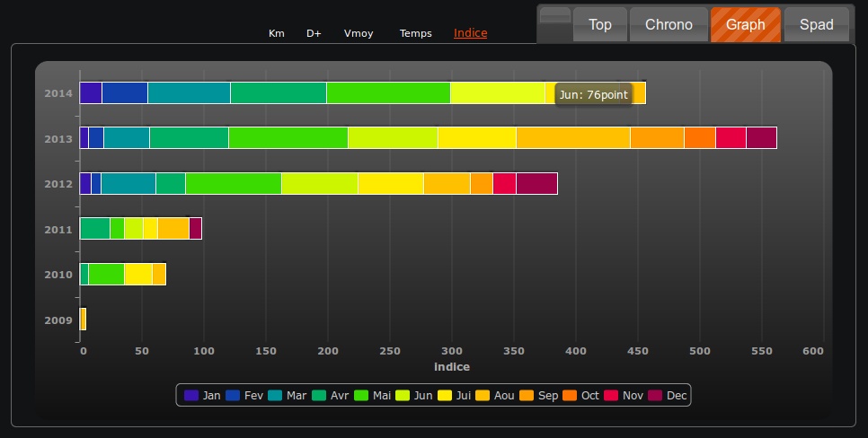Click the 2011 December bar segment

point(195,228)
